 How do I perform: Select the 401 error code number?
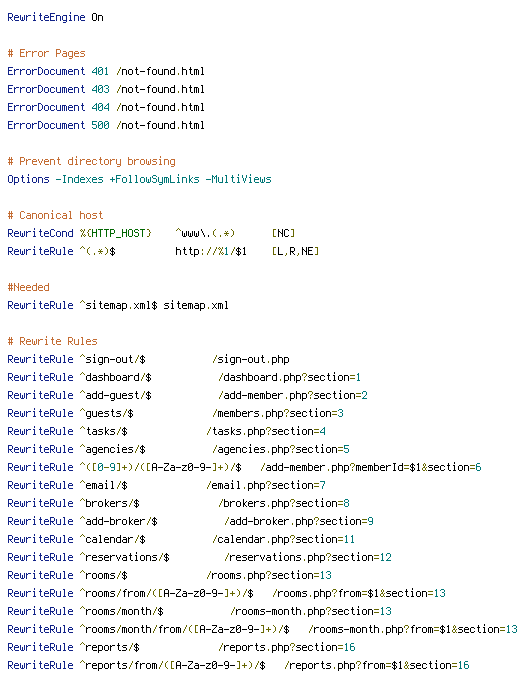point(100,71)
